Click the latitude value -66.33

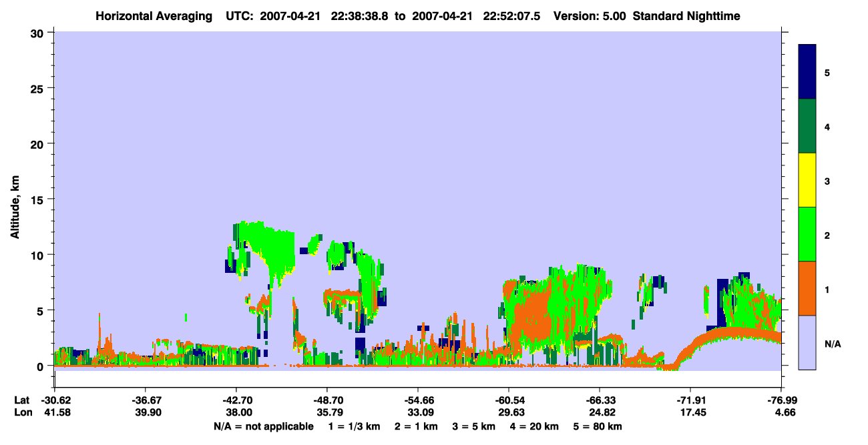tap(600, 400)
